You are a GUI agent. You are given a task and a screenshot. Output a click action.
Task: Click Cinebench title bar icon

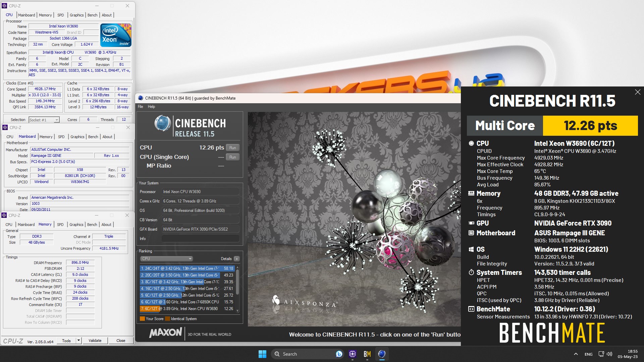click(x=141, y=98)
